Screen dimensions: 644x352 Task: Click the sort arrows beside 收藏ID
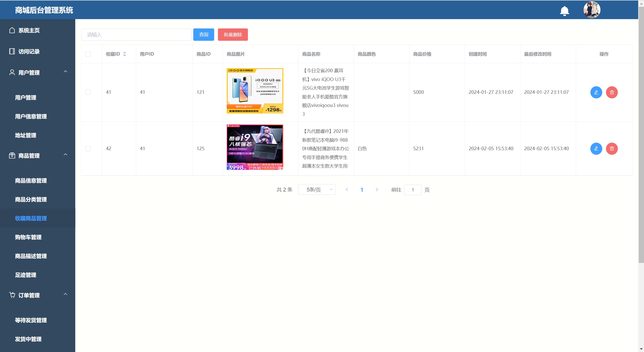124,54
